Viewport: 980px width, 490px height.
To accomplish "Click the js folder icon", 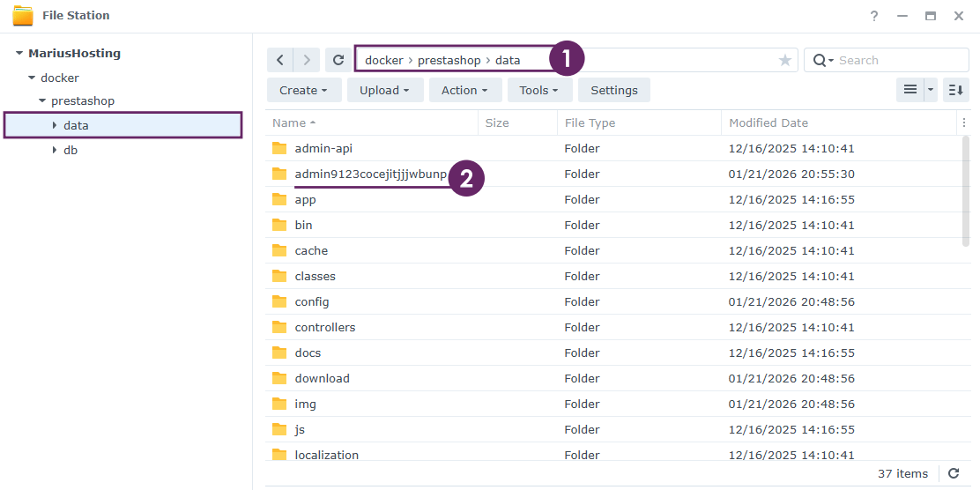I will point(278,430).
